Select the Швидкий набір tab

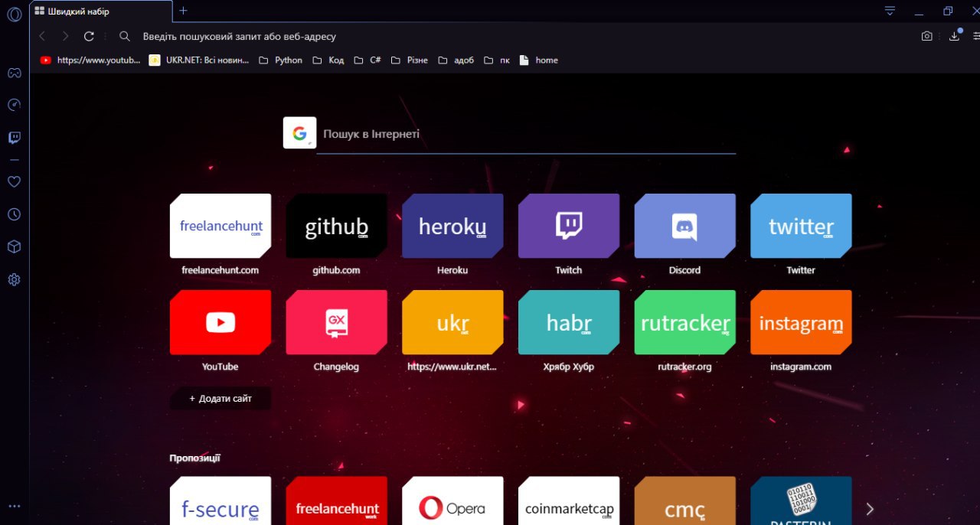100,11
